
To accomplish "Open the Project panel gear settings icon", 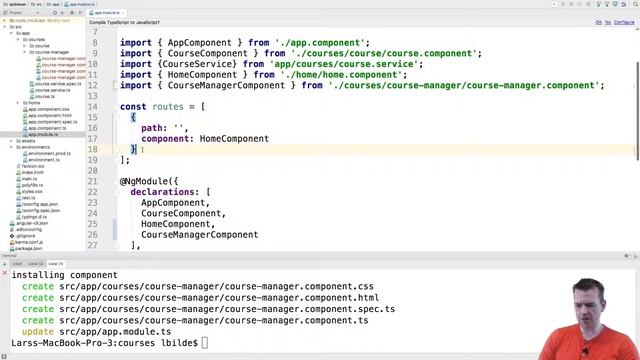I will tap(72, 13).
